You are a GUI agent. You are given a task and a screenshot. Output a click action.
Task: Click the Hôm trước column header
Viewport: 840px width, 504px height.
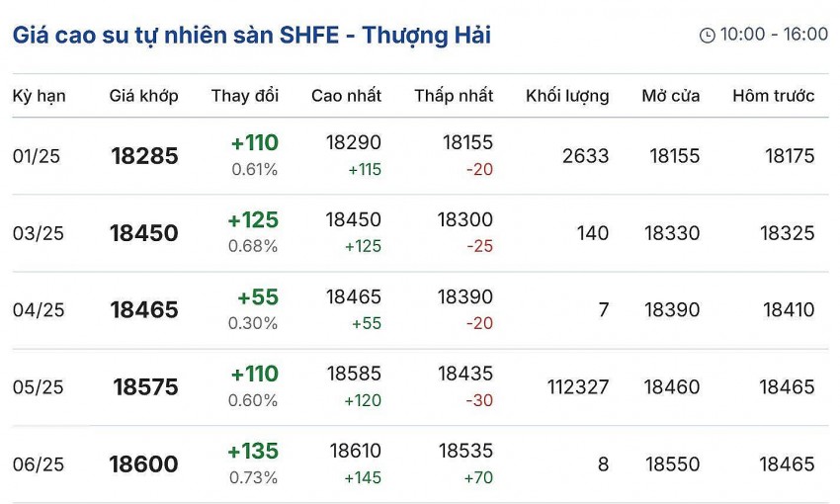(x=773, y=96)
